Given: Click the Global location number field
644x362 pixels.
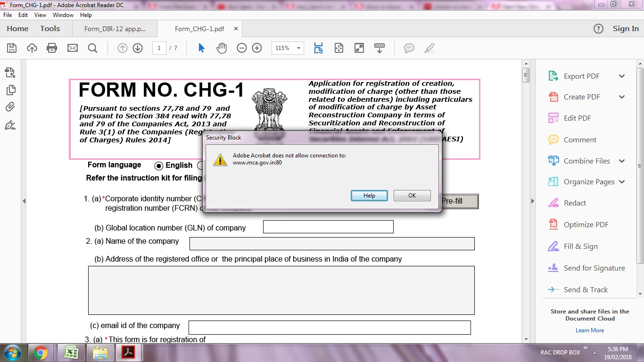Looking at the screenshot, I should pyautogui.click(x=328, y=227).
